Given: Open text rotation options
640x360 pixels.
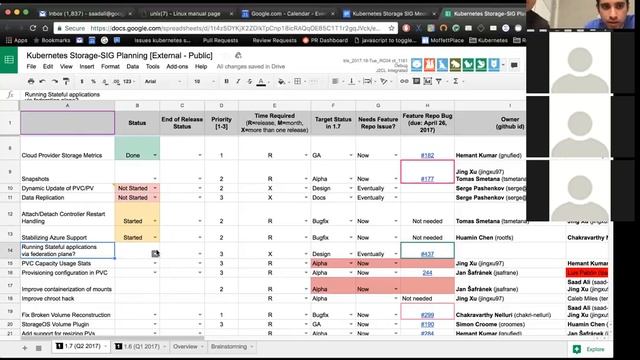Looking at the screenshot, I should click(384, 81).
